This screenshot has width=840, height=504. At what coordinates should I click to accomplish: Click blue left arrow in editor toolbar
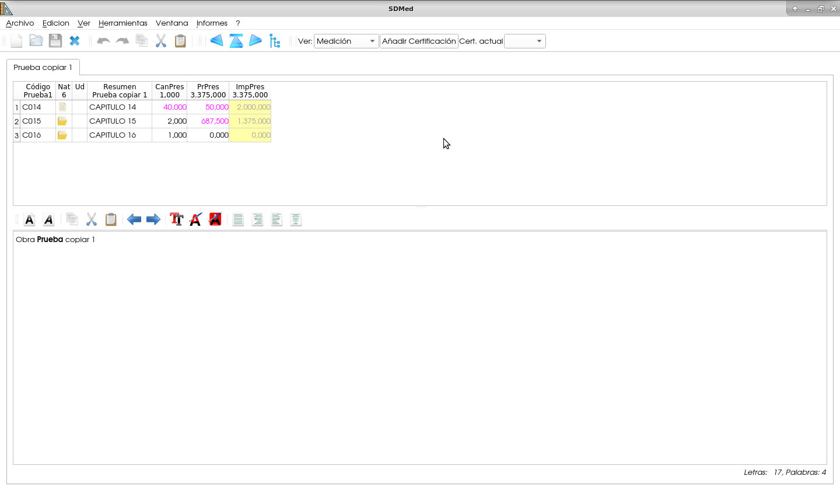tap(134, 219)
